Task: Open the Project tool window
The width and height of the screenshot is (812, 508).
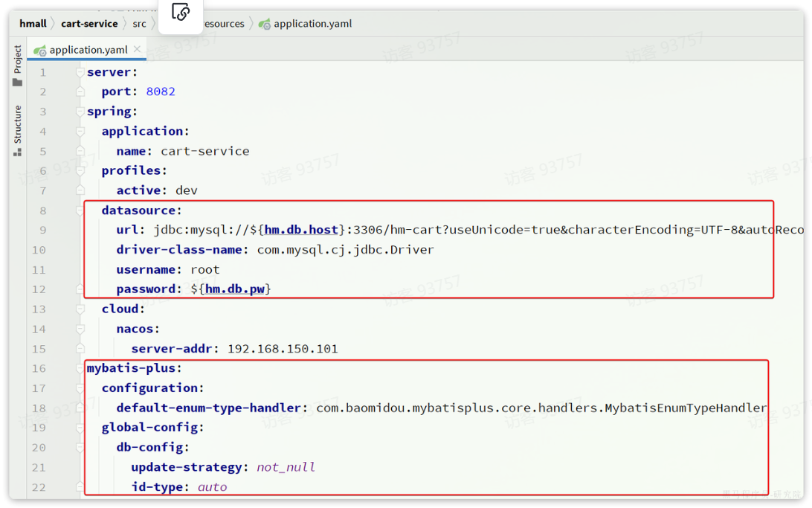Action: (18, 65)
